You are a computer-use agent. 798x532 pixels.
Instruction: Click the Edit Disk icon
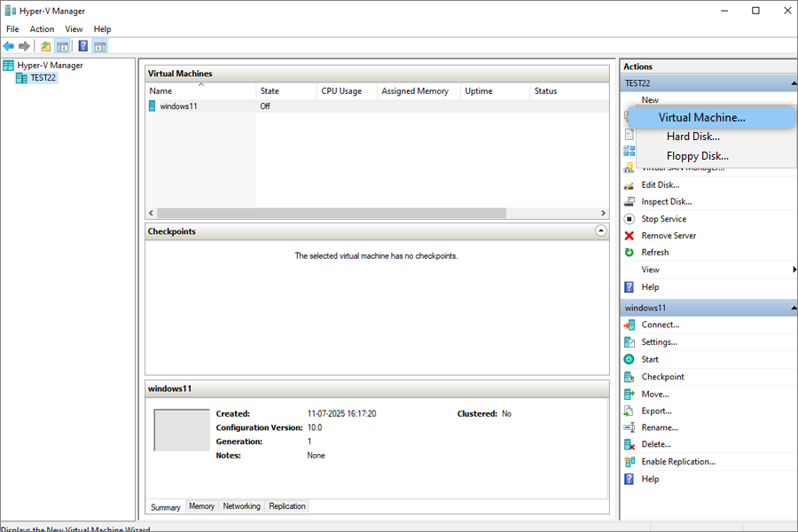pyautogui.click(x=630, y=185)
